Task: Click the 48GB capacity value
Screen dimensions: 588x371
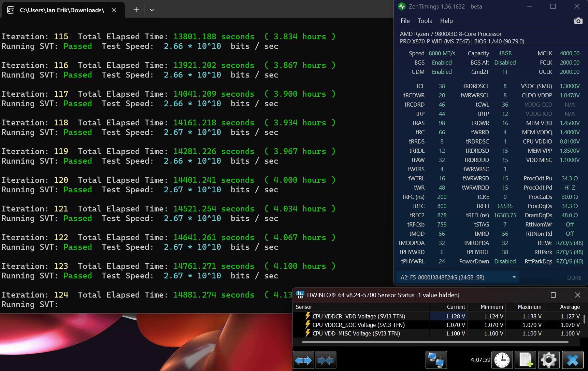Action: coord(505,53)
